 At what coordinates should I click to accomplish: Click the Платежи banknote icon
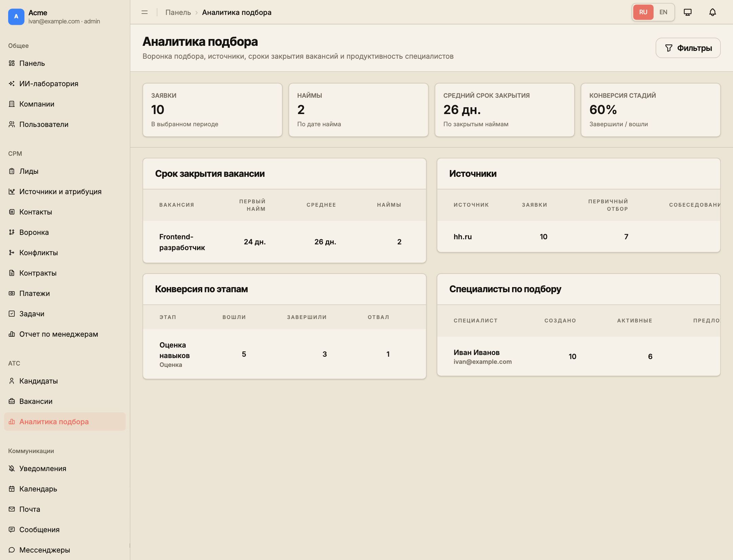tap(12, 293)
